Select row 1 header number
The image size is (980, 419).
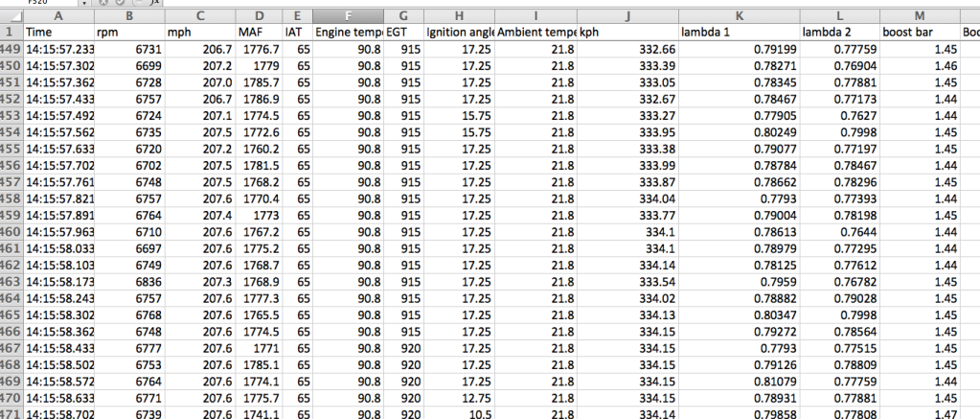(x=11, y=32)
